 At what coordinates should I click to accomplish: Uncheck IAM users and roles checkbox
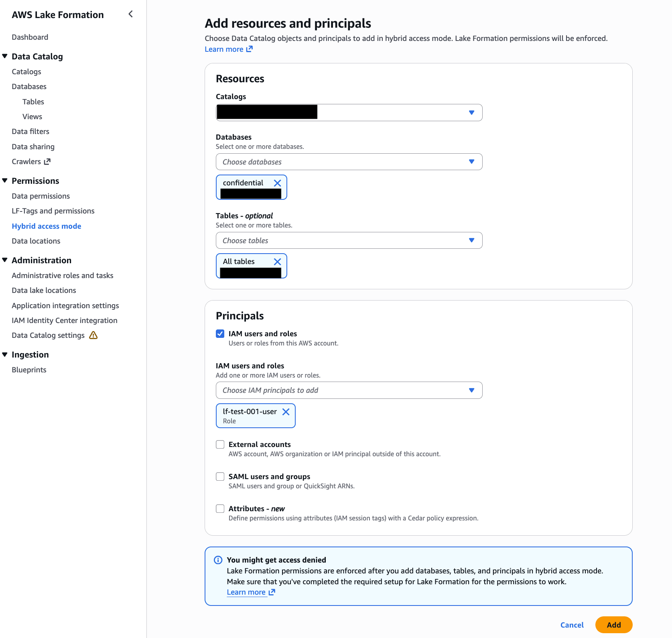[220, 334]
